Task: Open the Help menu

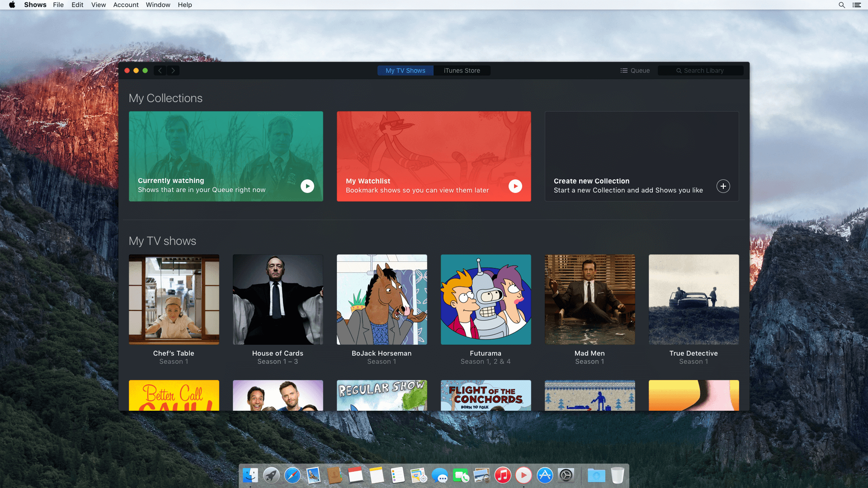Action: tap(185, 5)
